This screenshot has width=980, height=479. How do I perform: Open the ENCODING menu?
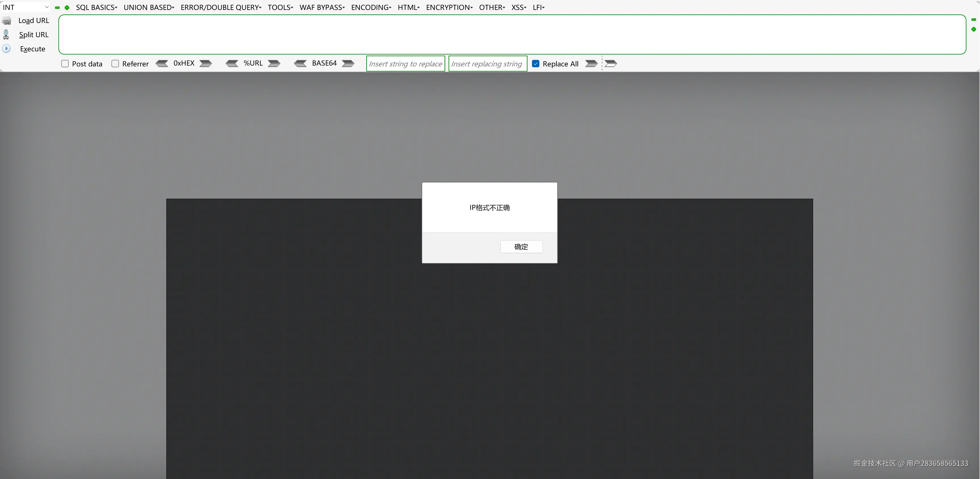tap(371, 7)
